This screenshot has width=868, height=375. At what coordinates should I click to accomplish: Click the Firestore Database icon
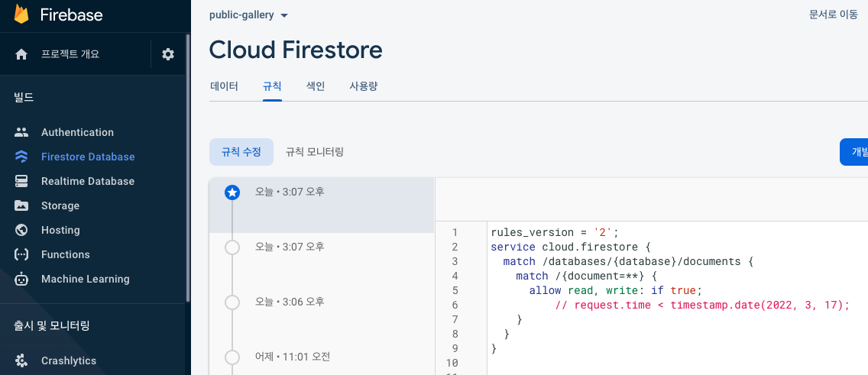click(x=21, y=157)
